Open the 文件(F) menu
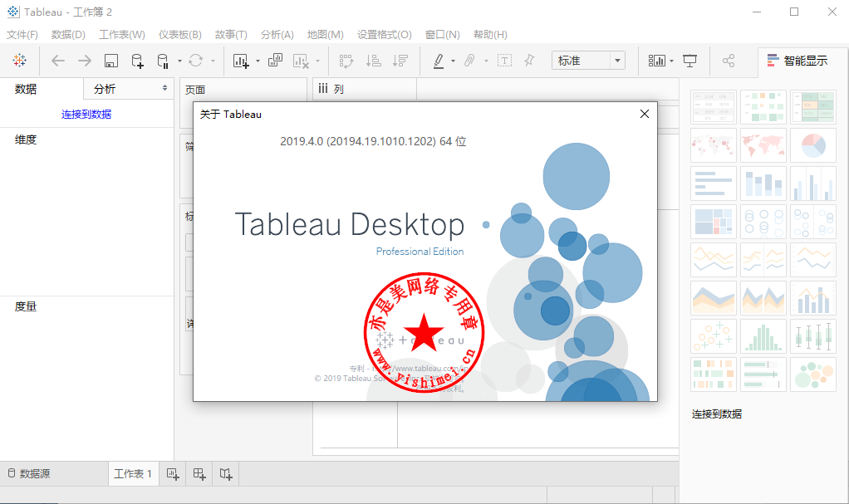Screen dimensions: 849x504 coord(22,35)
